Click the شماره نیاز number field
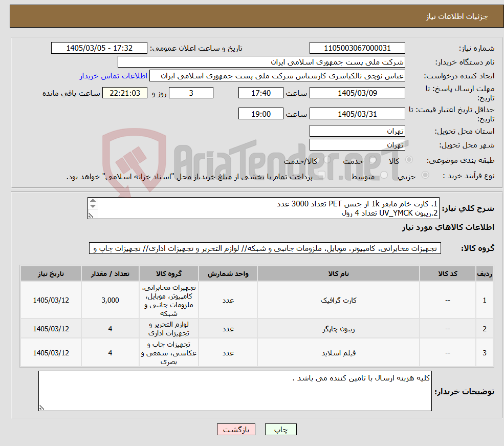The image size is (504, 446). pyautogui.click(x=357, y=48)
